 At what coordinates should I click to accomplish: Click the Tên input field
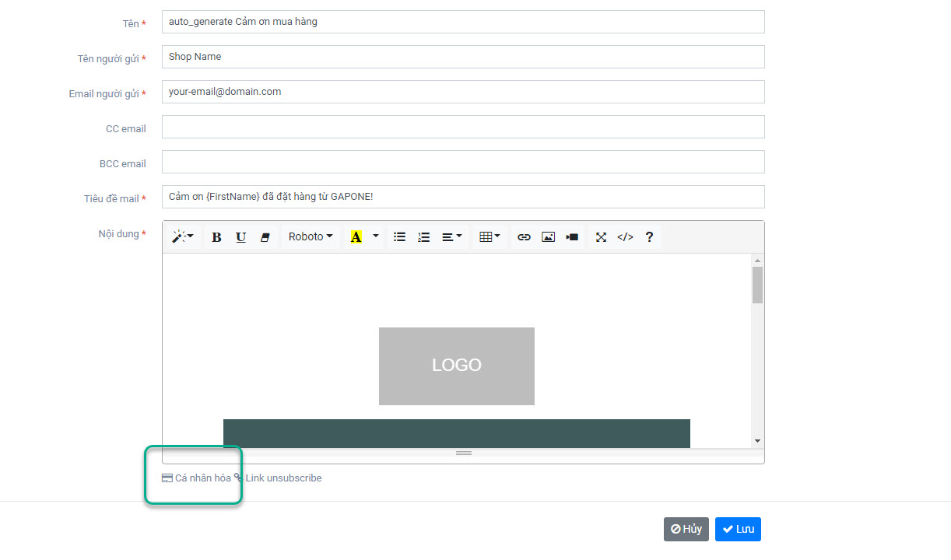point(463,22)
